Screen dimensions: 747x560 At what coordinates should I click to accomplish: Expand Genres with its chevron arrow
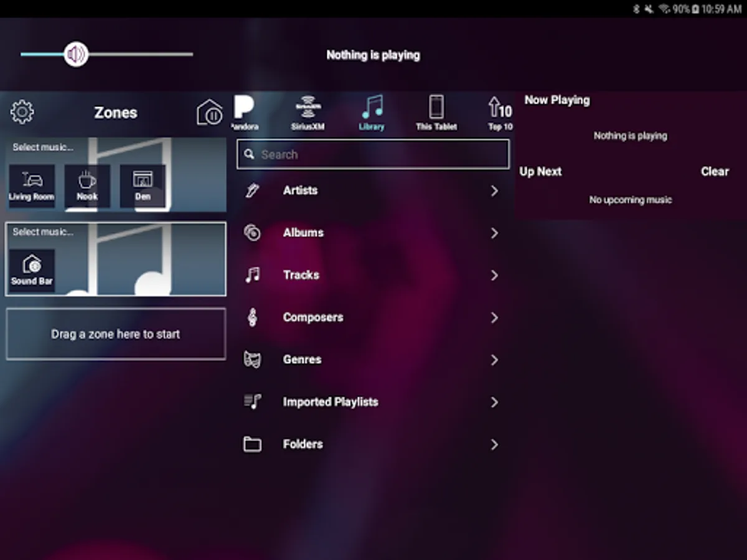click(x=494, y=360)
